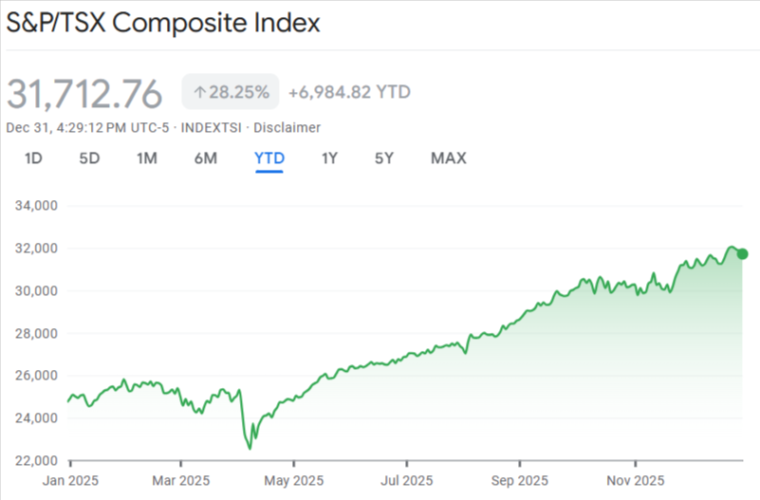Click the S&P/TSX Composite Index title

pos(164,23)
